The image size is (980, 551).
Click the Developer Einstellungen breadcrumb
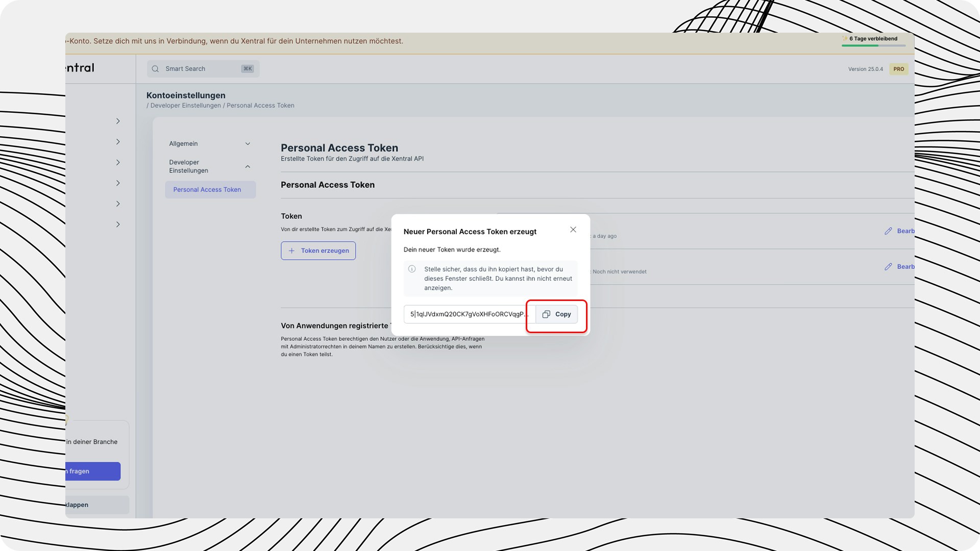(x=185, y=106)
